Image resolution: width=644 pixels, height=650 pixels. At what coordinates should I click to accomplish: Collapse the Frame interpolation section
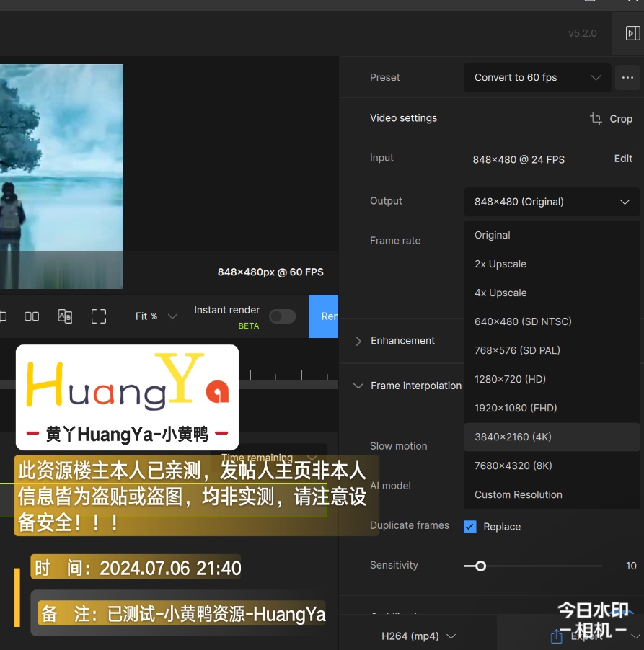click(358, 386)
